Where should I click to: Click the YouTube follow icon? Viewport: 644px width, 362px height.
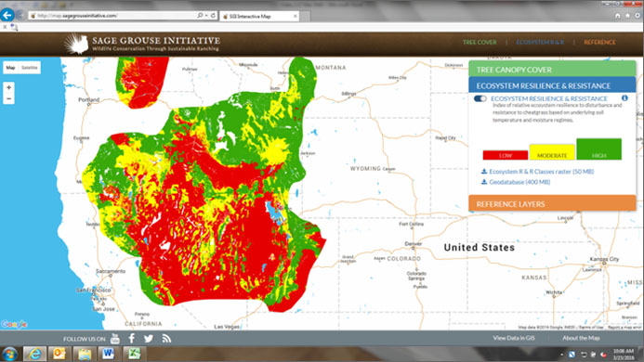[x=114, y=339]
